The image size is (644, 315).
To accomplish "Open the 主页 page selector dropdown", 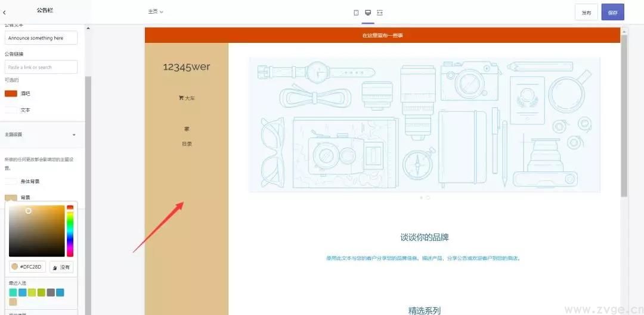I will click(x=156, y=12).
